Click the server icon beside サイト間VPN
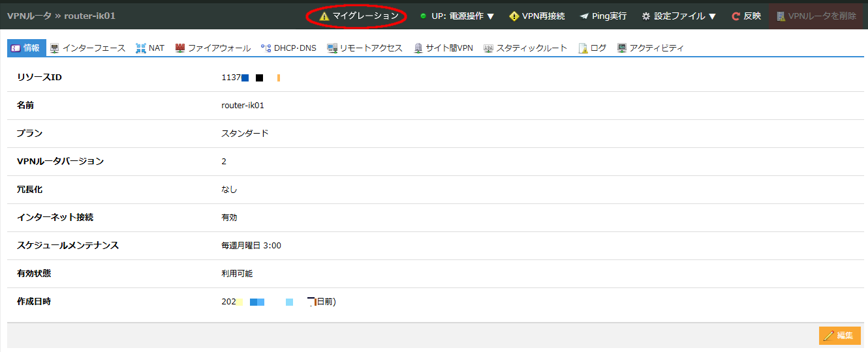The height and width of the screenshot is (352, 868). [x=418, y=48]
